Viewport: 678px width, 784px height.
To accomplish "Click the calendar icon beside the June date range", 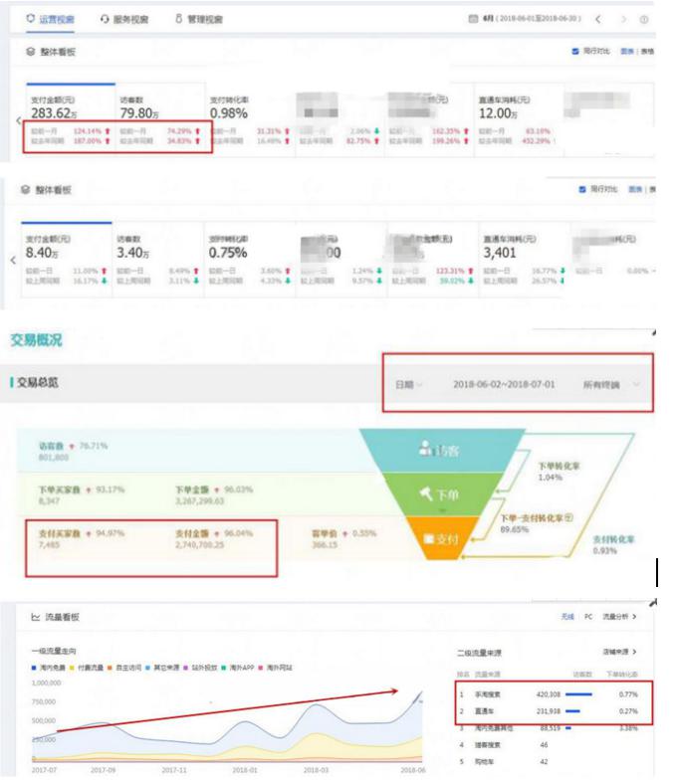I will [x=472, y=19].
